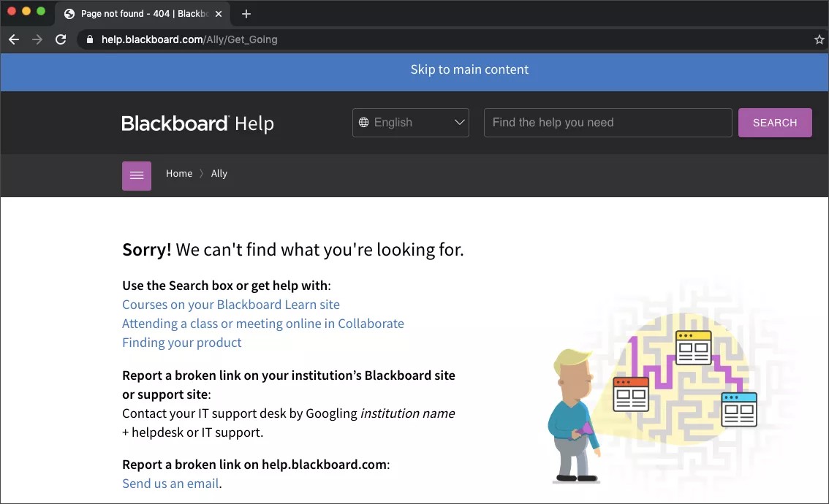Go to Home breadcrumb

[x=179, y=174]
